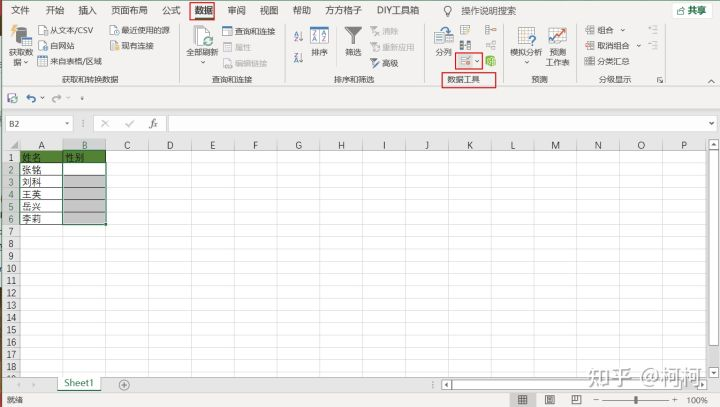Click the vertical scrollbar down arrow
This screenshot has height=407, width=720.
point(713,372)
